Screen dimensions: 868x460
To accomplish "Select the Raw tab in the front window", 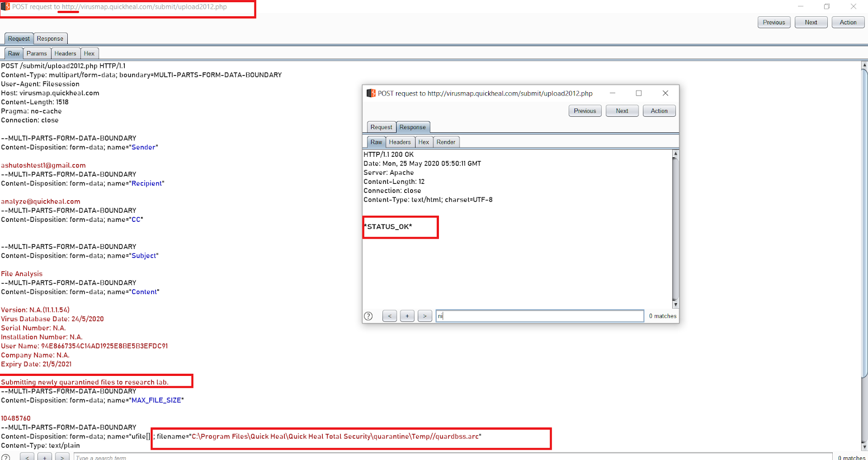I will tap(376, 142).
